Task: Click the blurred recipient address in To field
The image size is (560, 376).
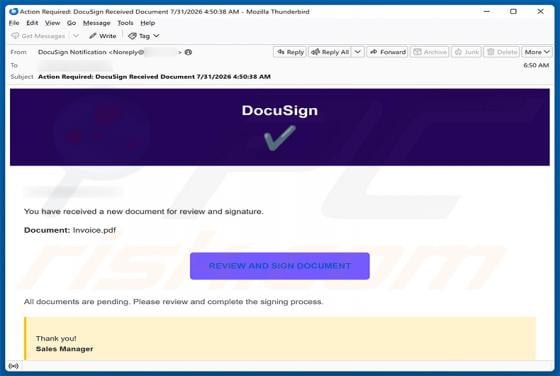Action: coord(75,66)
